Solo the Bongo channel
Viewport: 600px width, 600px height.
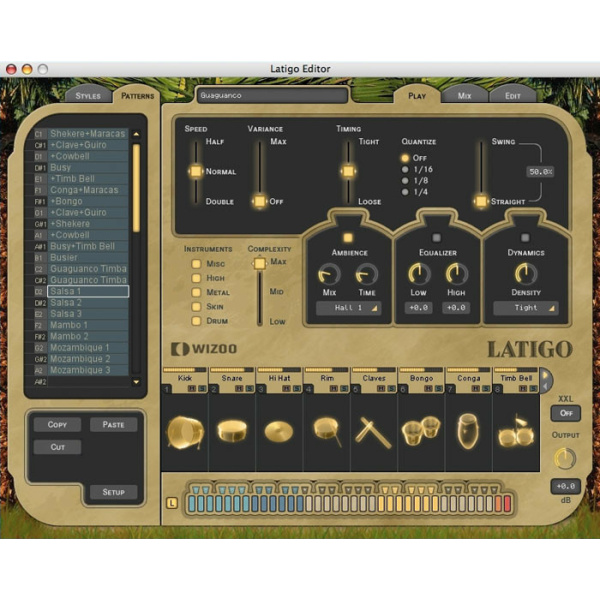coord(439,388)
